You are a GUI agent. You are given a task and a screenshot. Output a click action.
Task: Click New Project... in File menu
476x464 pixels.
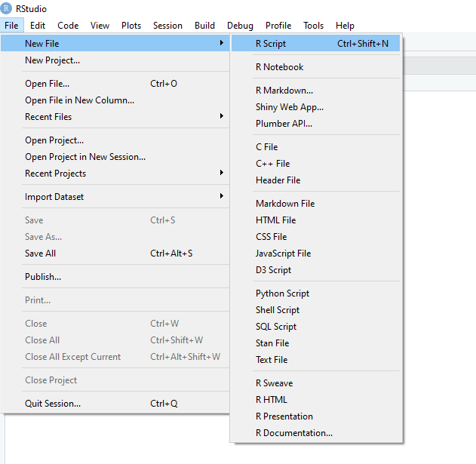tap(52, 60)
